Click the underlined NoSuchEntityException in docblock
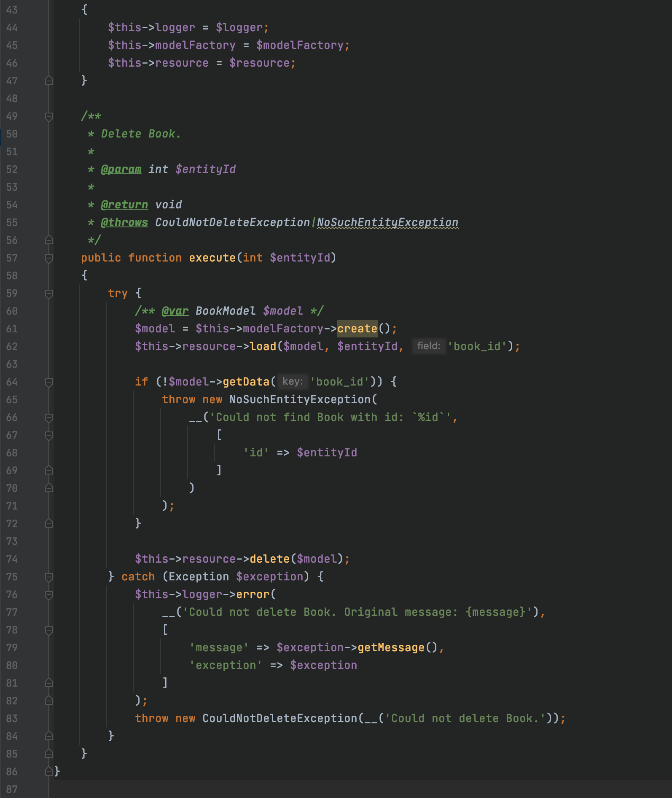Viewport: 672px width, 798px height. pos(388,222)
